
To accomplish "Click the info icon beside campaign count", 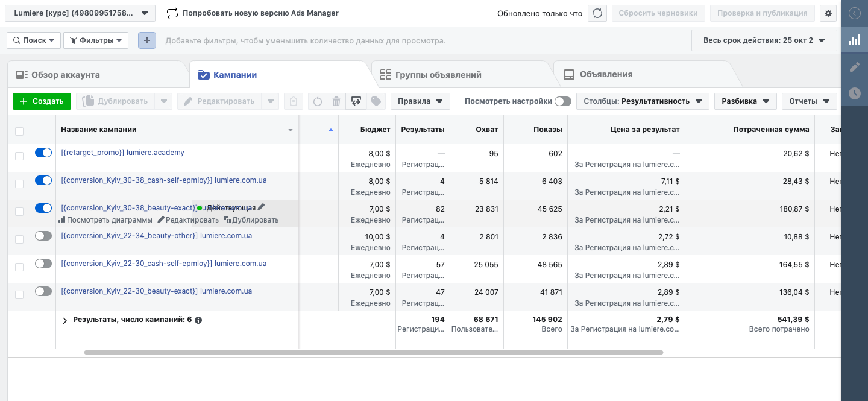I will tap(198, 320).
